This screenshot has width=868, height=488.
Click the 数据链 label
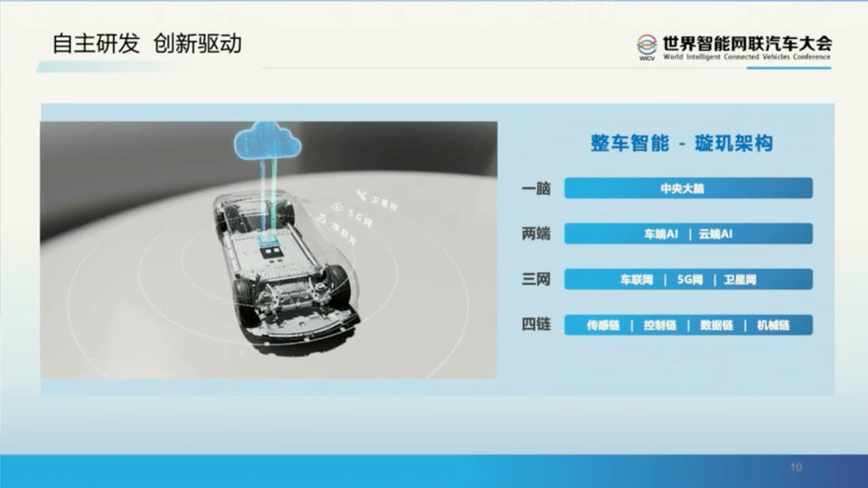716,325
